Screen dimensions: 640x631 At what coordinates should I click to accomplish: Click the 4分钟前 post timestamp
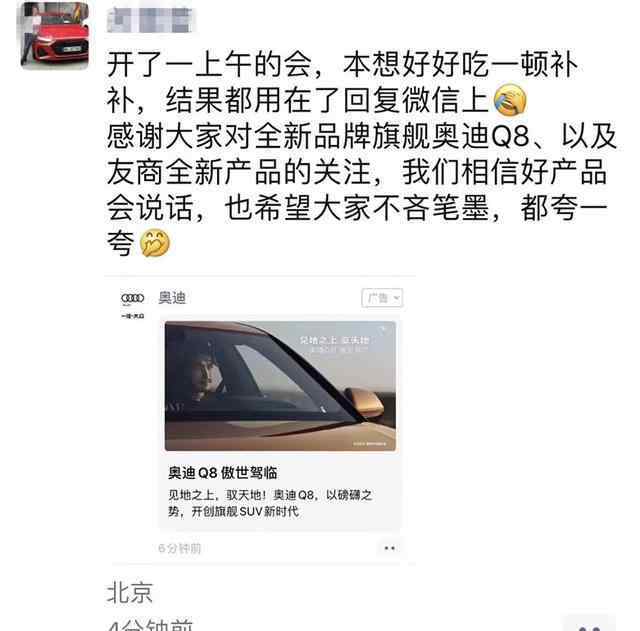pyautogui.click(x=150, y=625)
